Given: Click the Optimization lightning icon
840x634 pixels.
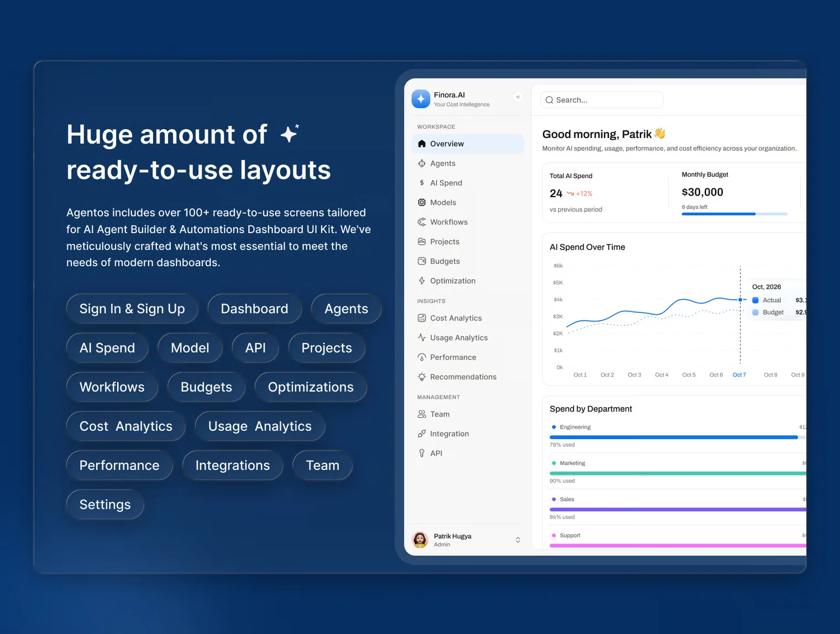Looking at the screenshot, I should tap(422, 281).
